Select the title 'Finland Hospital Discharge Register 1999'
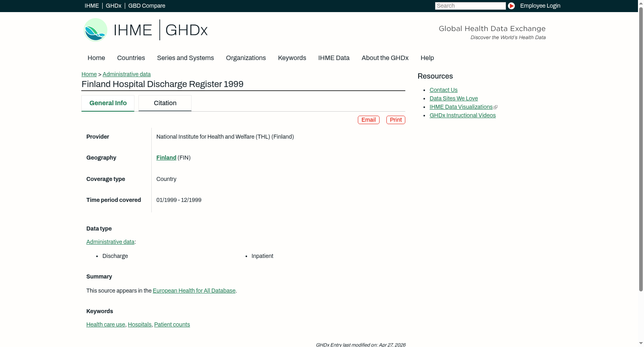This screenshot has width=644, height=347. [x=163, y=84]
